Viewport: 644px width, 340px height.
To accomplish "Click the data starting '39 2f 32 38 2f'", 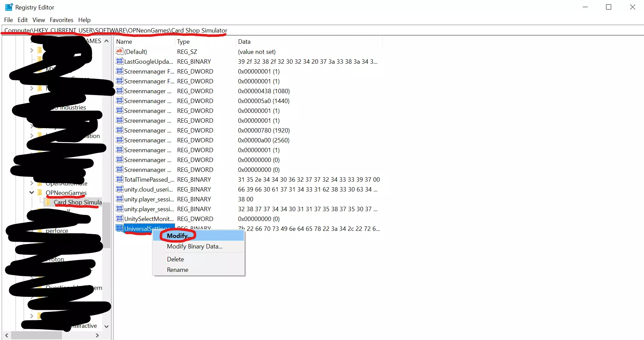I will coord(308,61).
